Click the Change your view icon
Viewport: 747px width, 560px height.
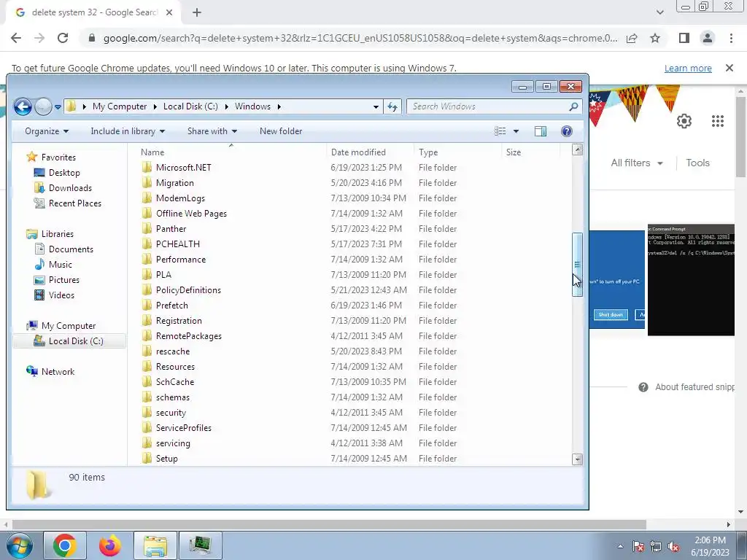(x=500, y=131)
